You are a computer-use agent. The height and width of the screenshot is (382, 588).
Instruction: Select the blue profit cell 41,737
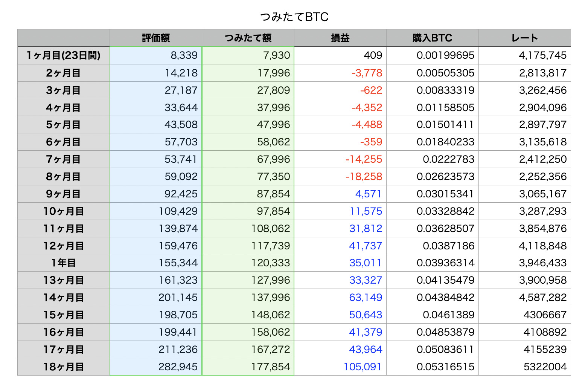pos(340,246)
